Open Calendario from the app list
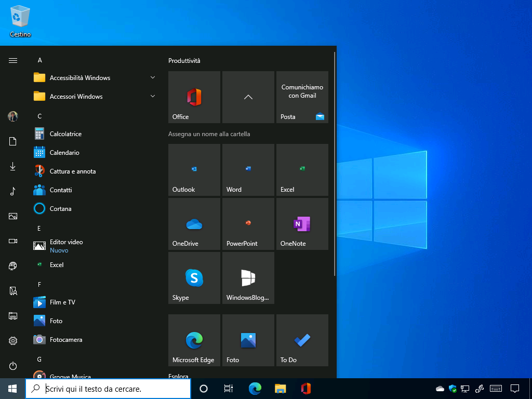532x399 pixels. [95, 152]
